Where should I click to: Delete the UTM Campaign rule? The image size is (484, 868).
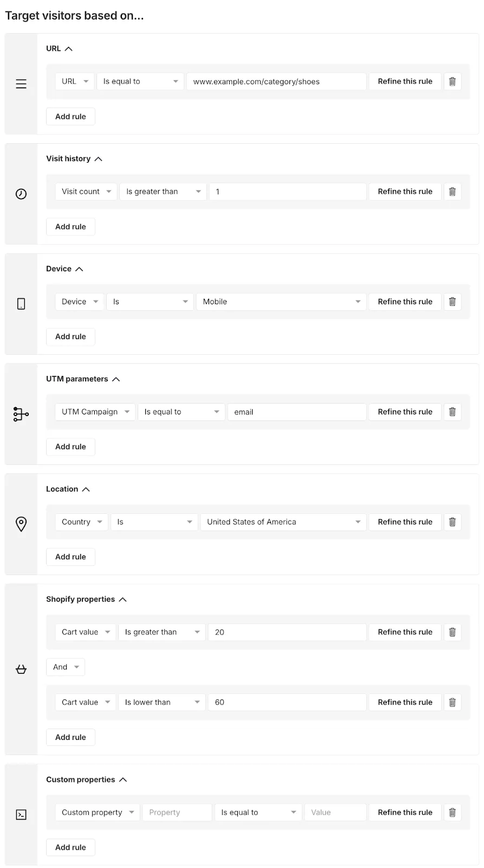tap(452, 412)
